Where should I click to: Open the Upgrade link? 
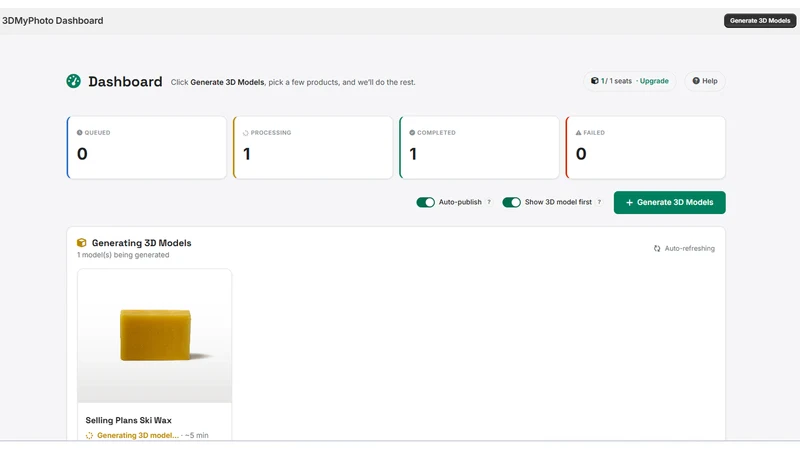pyautogui.click(x=654, y=81)
